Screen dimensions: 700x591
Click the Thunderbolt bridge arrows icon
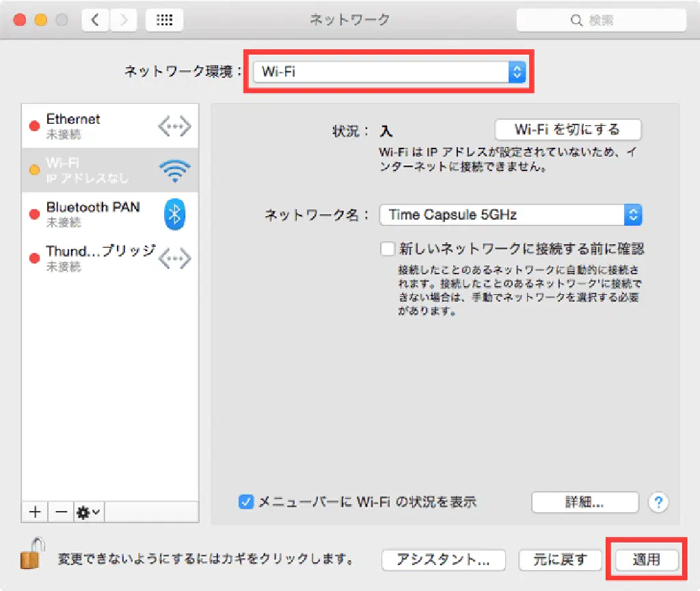click(x=174, y=259)
